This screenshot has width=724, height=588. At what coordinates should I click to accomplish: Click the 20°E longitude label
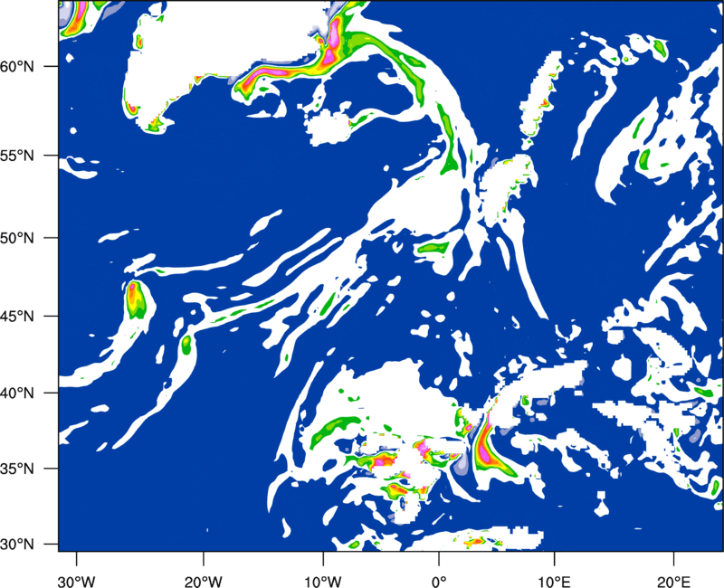pos(673,581)
